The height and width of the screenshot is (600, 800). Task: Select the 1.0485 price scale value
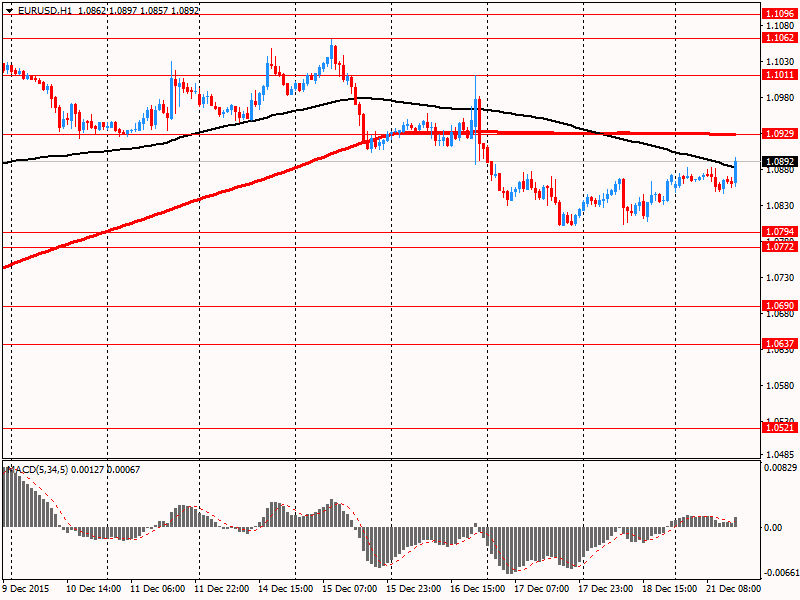780,454
